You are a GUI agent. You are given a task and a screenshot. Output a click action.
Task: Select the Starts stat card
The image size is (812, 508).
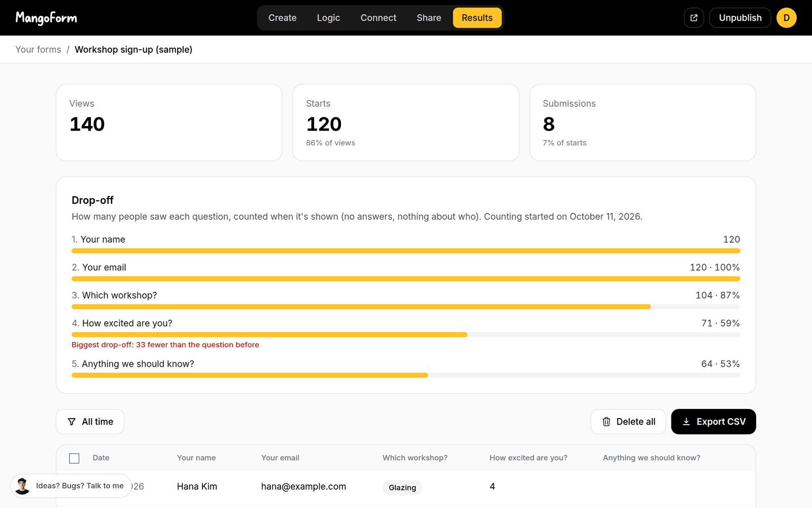pos(405,122)
